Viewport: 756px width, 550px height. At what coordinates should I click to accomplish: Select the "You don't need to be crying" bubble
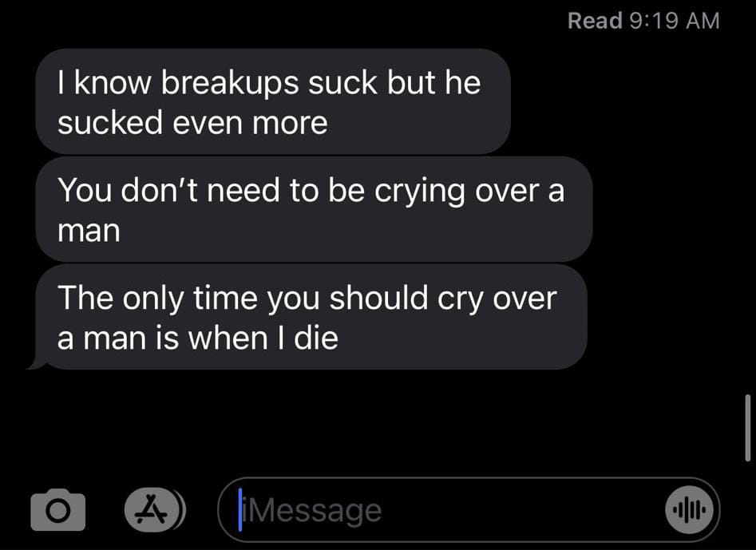point(314,209)
